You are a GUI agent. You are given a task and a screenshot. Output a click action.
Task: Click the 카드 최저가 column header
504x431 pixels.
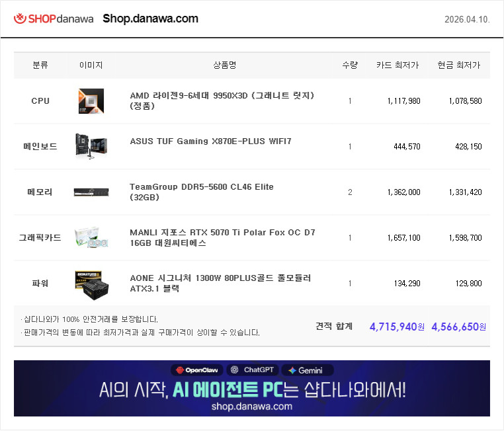398,65
